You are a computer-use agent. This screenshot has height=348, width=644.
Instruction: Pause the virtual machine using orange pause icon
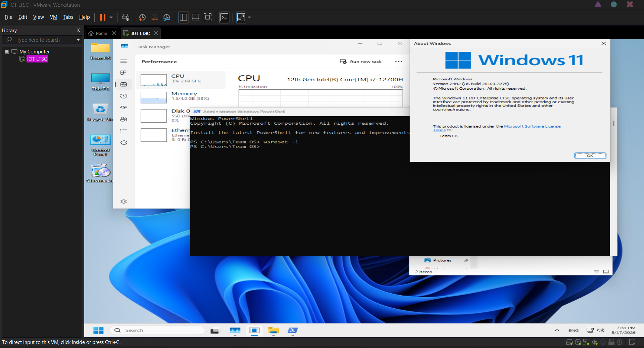(103, 17)
